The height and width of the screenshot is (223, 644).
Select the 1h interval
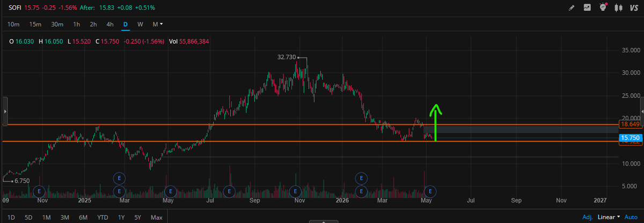(77, 24)
